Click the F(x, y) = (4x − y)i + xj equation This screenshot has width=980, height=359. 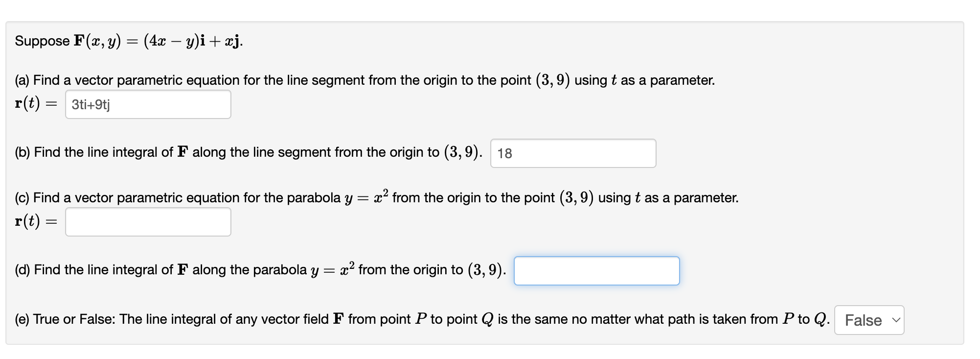158,41
